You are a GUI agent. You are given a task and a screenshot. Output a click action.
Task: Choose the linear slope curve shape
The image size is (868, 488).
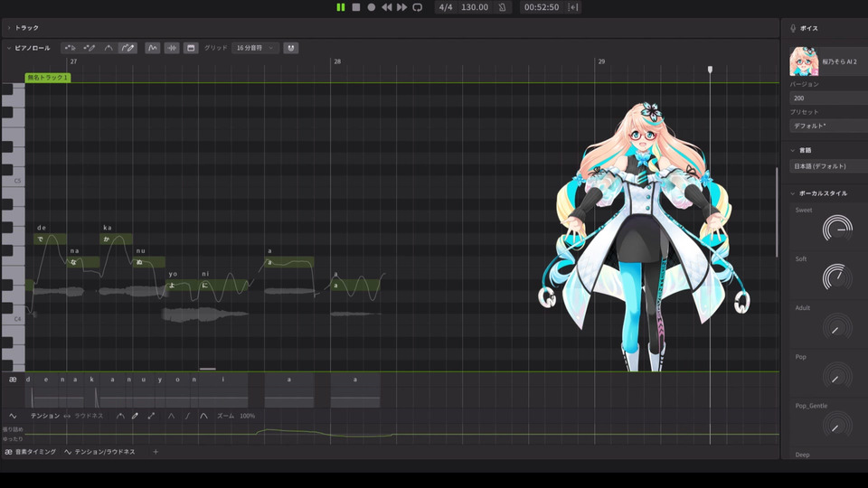(x=187, y=416)
